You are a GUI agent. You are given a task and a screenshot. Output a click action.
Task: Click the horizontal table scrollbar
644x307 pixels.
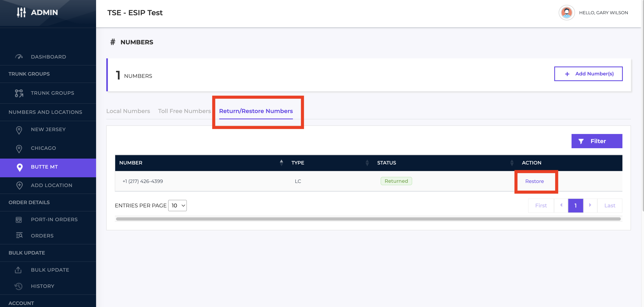[368, 219]
